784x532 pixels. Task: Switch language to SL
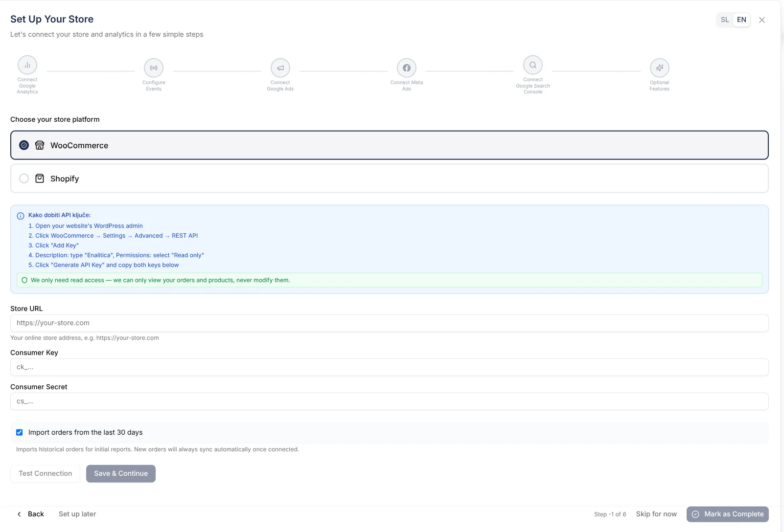click(x=725, y=20)
